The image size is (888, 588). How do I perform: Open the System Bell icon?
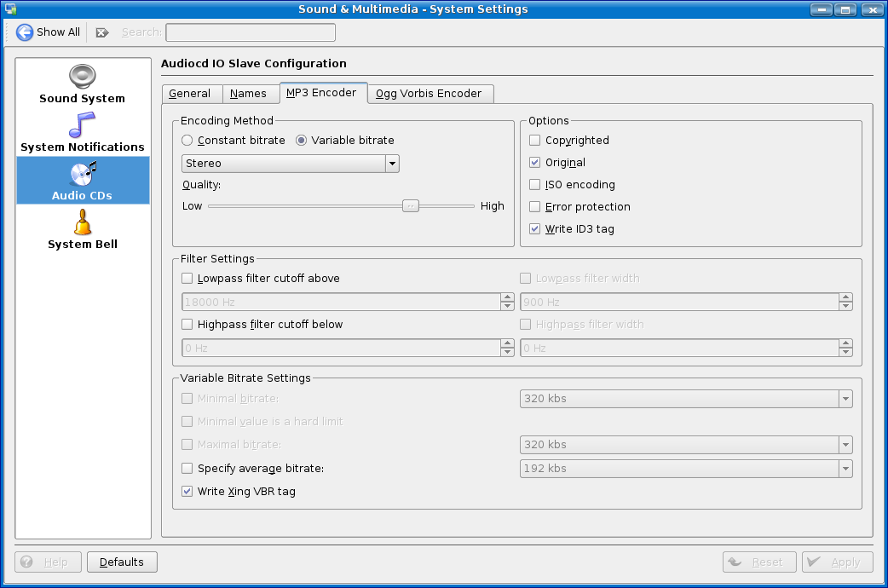click(83, 222)
